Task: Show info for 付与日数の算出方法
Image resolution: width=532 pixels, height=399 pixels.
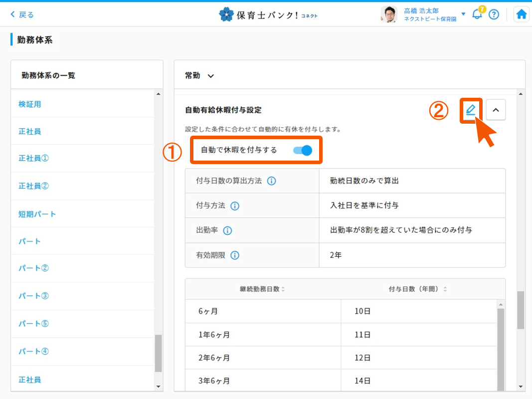Action: pos(272,181)
